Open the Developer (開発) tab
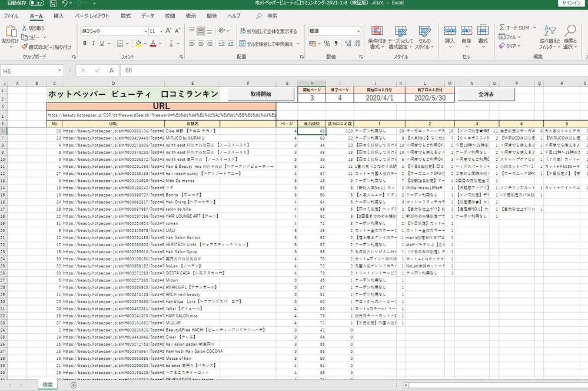588x391 pixels. click(x=212, y=16)
